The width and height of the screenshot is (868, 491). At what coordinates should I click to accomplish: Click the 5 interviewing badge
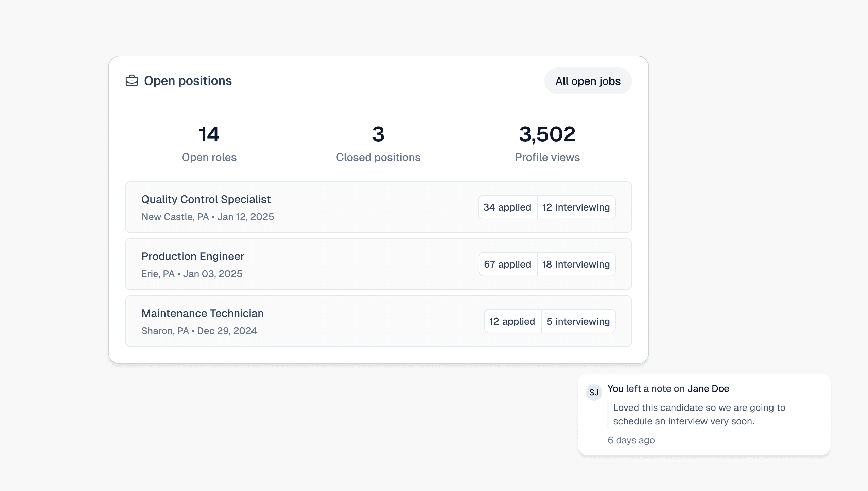tap(578, 321)
